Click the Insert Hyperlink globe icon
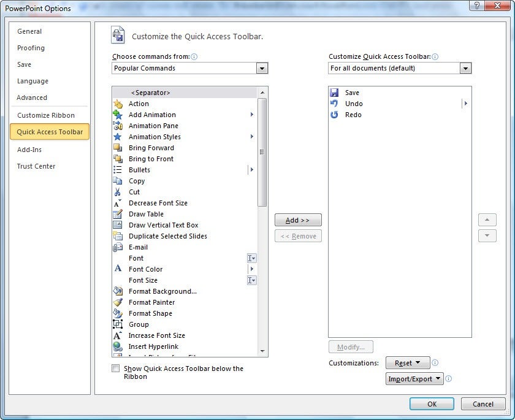Screen dimensions: 515x420 pyautogui.click(x=118, y=346)
